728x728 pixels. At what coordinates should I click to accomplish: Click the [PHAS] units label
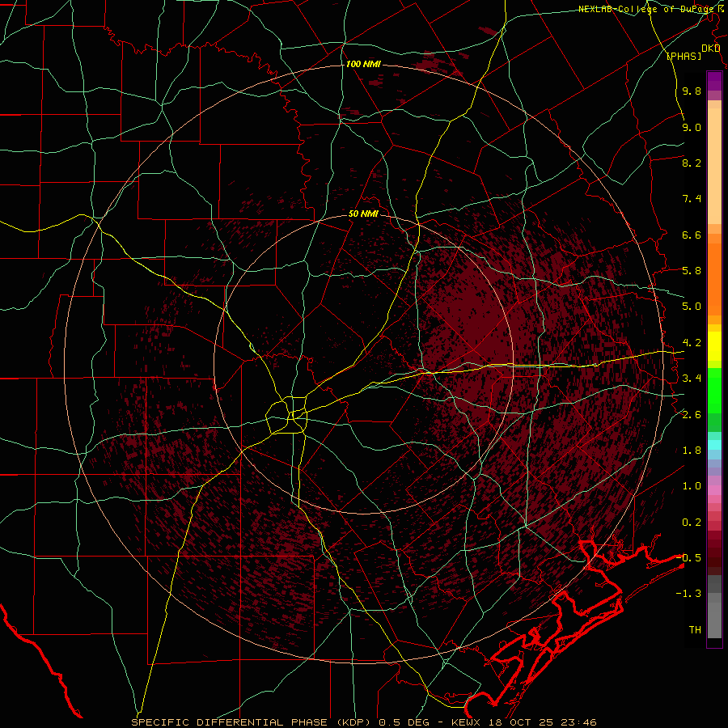pos(684,57)
